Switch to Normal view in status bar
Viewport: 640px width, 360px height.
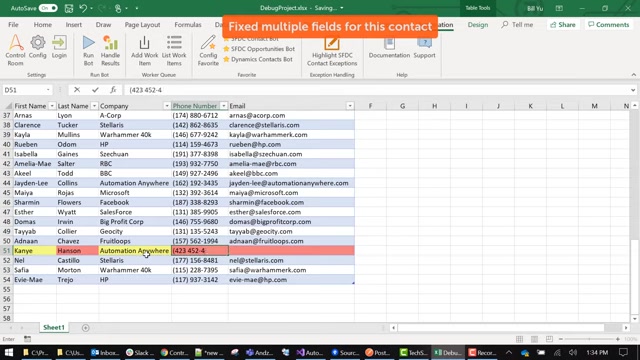(x=519, y=339)
